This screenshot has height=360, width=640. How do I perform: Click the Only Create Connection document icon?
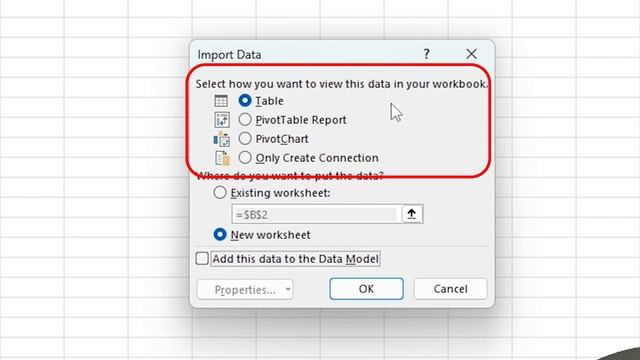(x=222, y=158)
